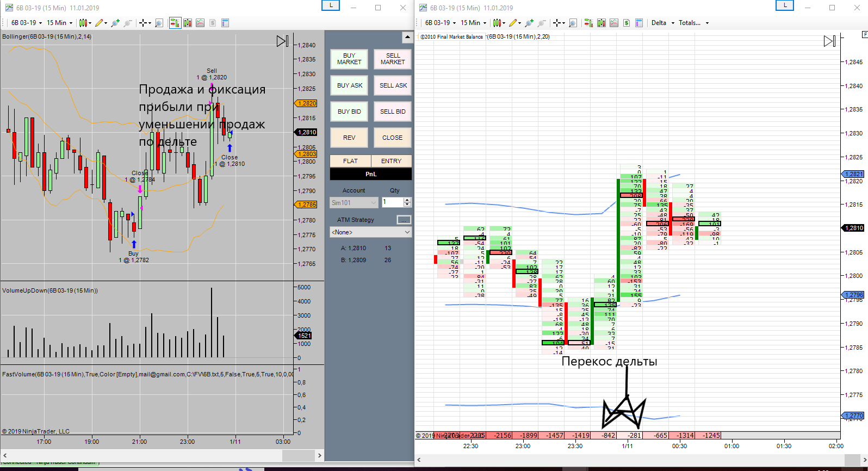The image size is (868, 471).
Task: Increase Qty with stepper up arrow
Action: [x=407, y=200]
